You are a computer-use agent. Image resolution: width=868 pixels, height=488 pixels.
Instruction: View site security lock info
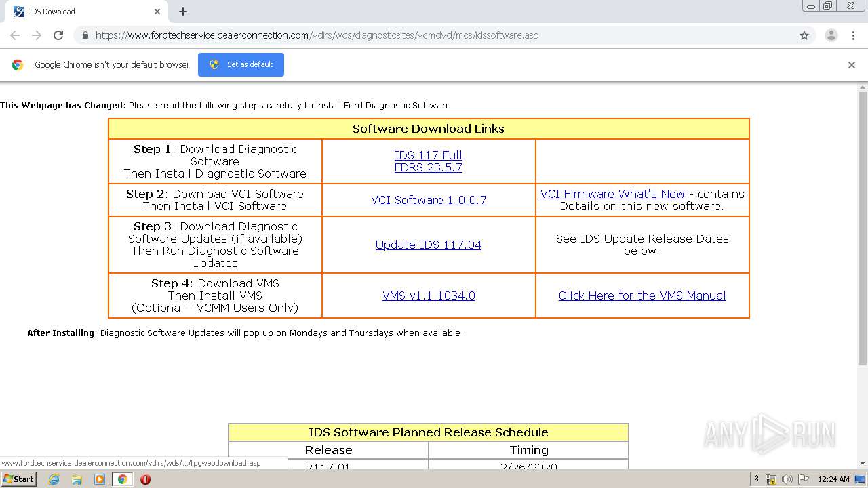[85, 35]
